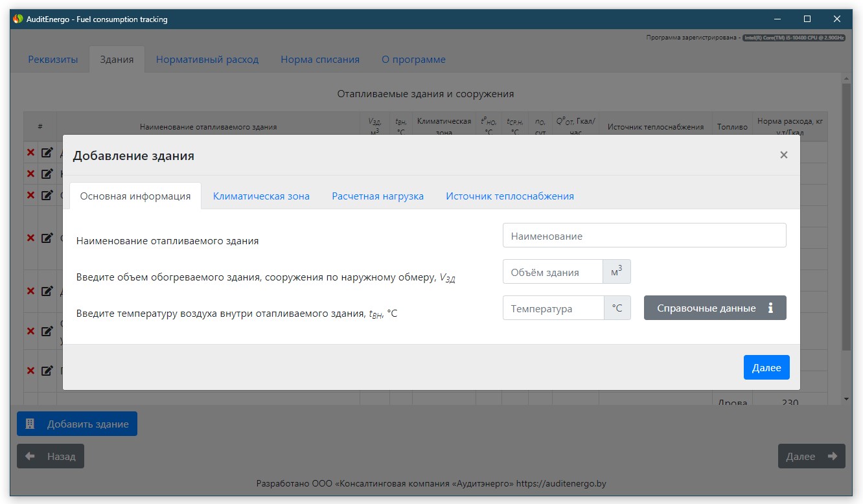Image resolution: width=863 pixels, height=504 pixels.
Task: Go back with the Назад arrow button
Action: point(51,456)
